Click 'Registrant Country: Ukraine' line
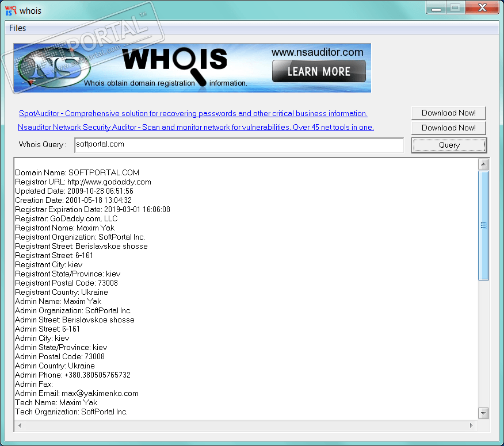Screen dimensions: 504x446 pos(62,292)
